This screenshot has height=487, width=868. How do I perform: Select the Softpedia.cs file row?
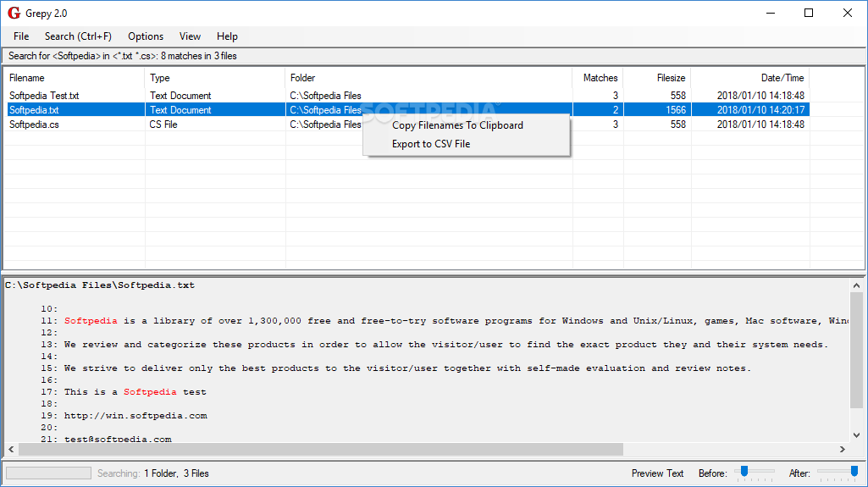(x=407, y=125)
